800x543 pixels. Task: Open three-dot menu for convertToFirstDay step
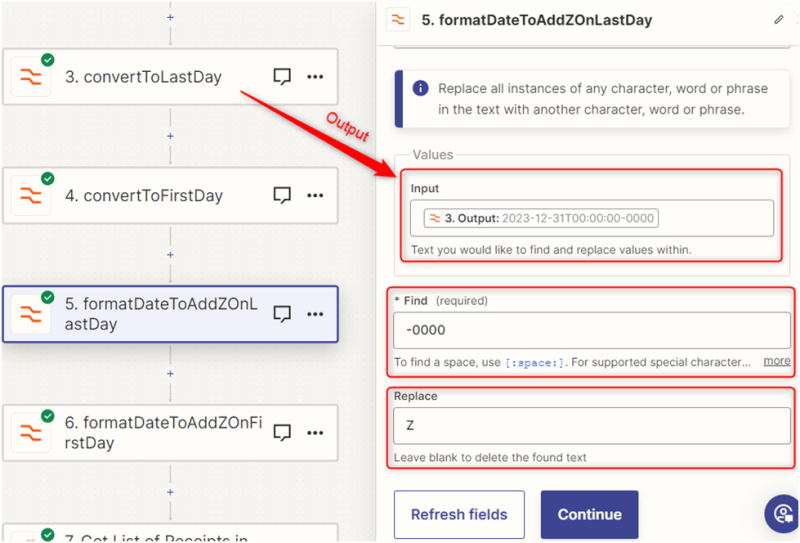coord(315,195)
